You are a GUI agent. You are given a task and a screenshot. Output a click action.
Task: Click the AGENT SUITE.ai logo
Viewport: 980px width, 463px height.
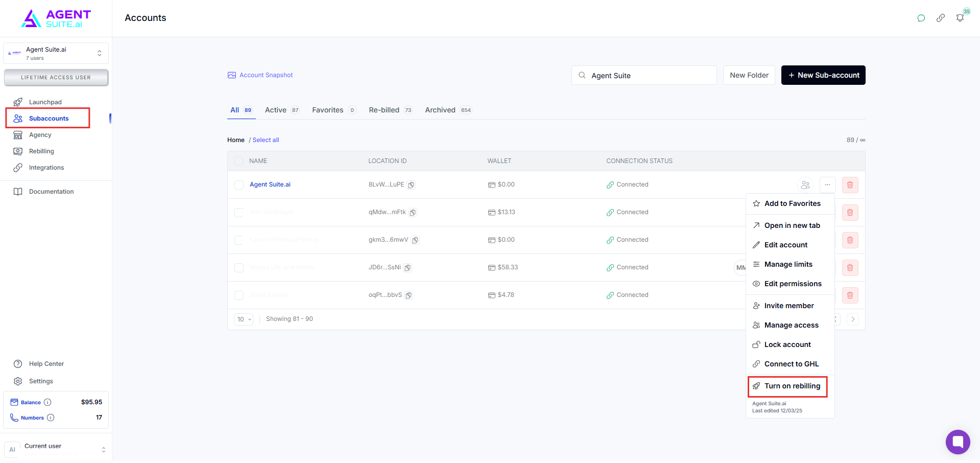point(56,18)
